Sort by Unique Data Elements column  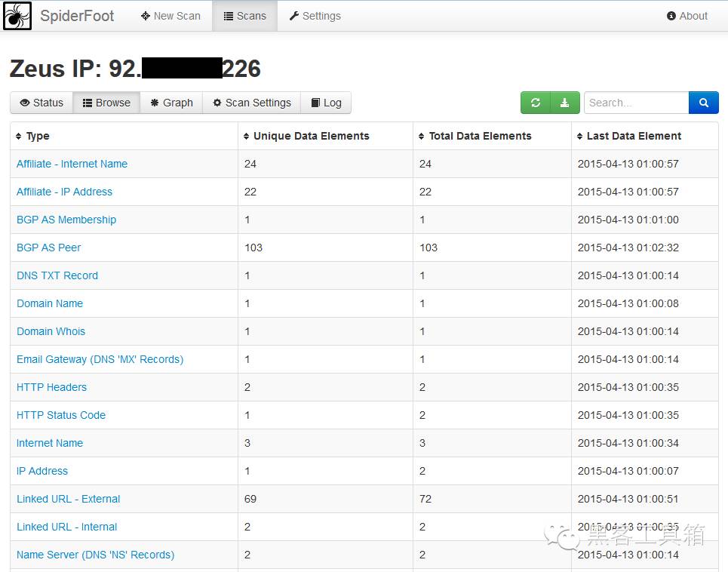click(306, 136)
